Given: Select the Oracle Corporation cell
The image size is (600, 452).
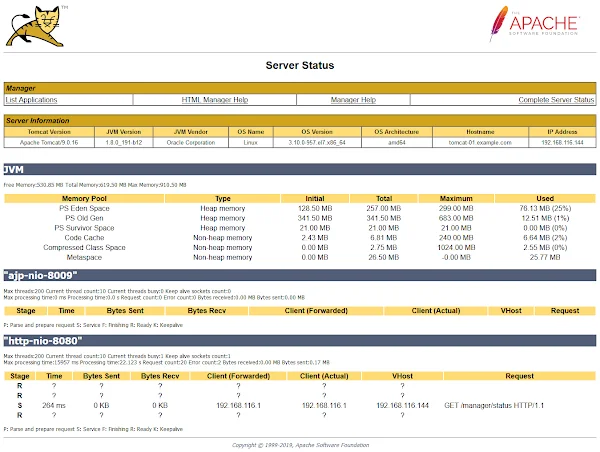Looking at the screenshot, I should 191,142.
